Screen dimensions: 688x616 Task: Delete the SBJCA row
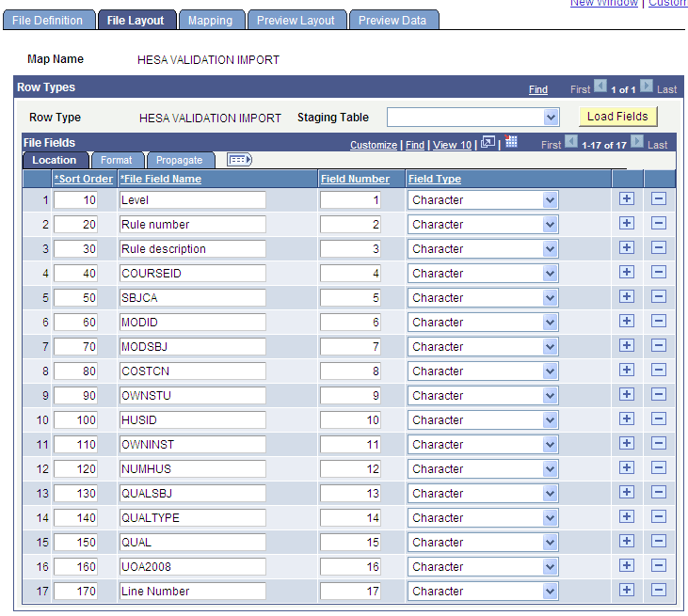(x=659, y=297)
